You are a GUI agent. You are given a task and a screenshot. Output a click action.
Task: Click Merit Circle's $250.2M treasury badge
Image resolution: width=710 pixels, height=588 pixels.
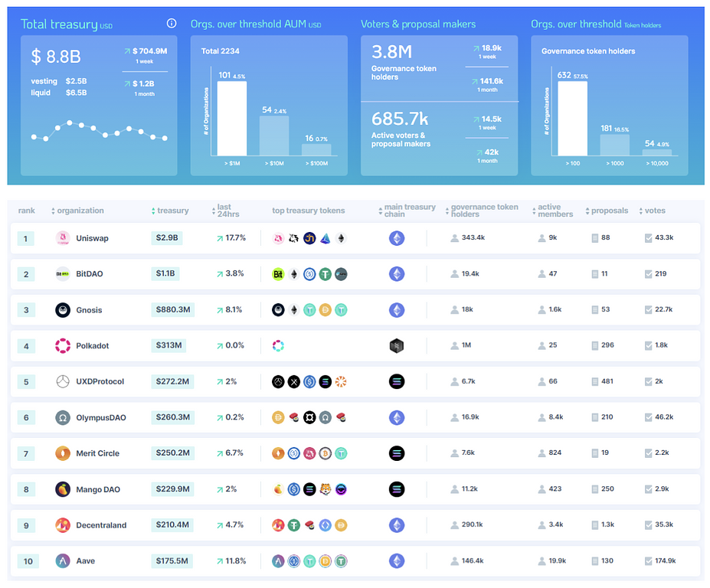[172, 453]
